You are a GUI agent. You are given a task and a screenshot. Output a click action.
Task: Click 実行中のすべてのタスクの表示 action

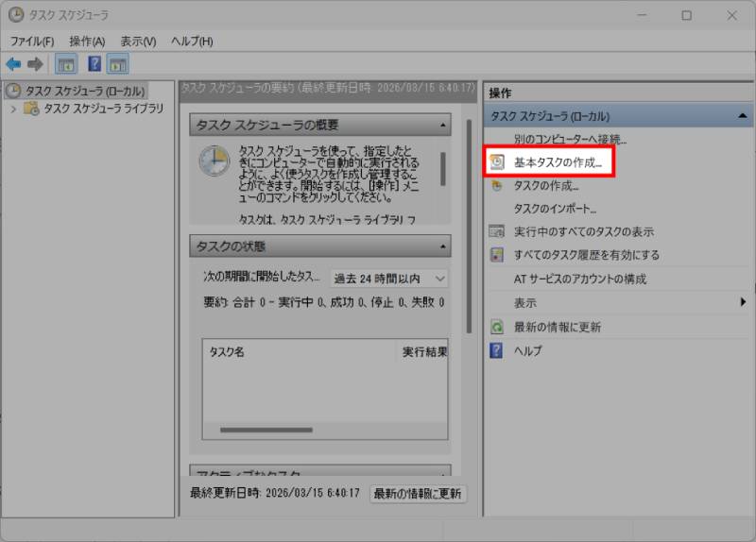pos(584,231)
